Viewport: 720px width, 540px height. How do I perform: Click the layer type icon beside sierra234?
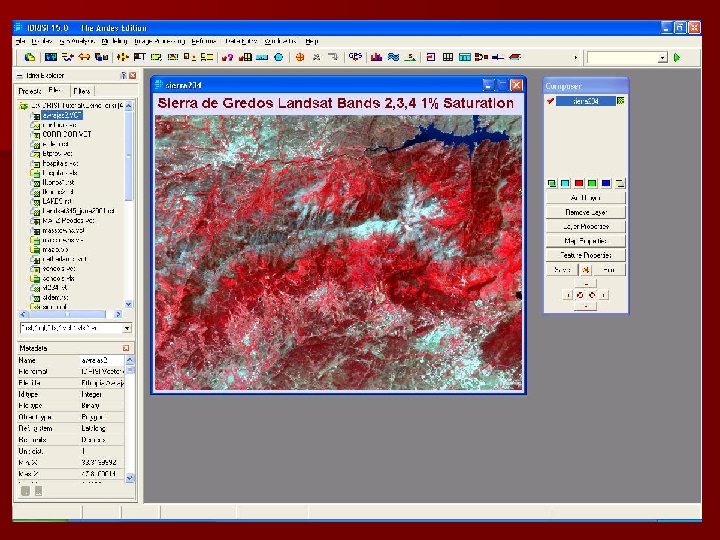(x=621, y=101)
